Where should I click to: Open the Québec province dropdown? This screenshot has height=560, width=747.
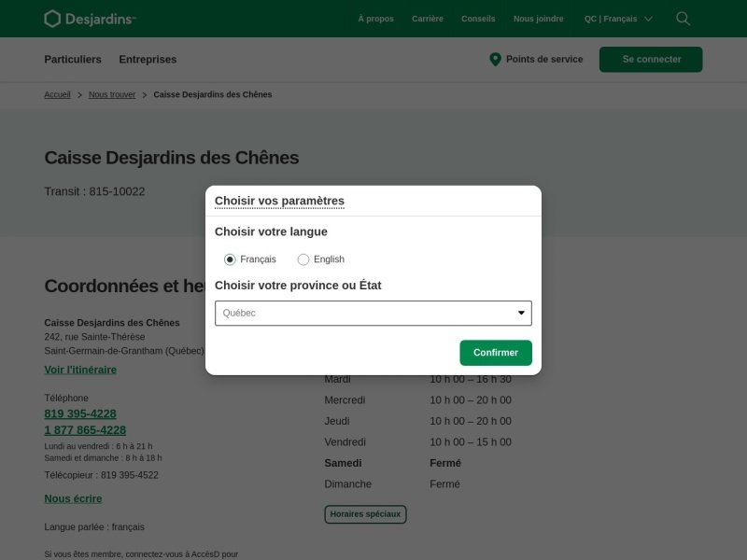[x=373, y=313]
